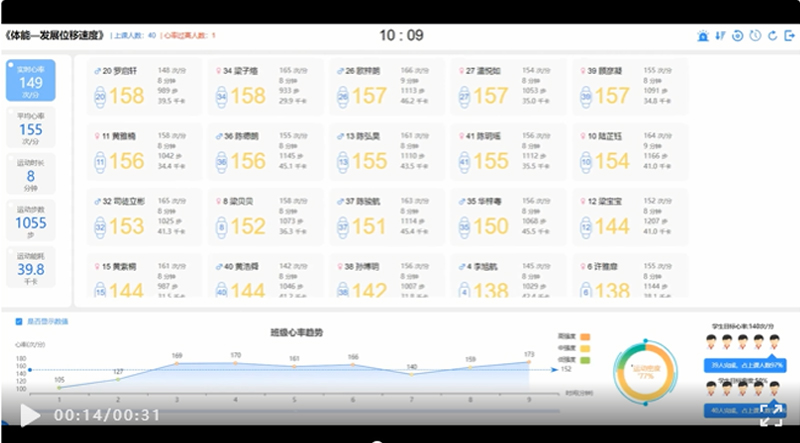Click the exit/logout icon in header
The height and width of the screenshot is (443, 800).
click(789, 36)
